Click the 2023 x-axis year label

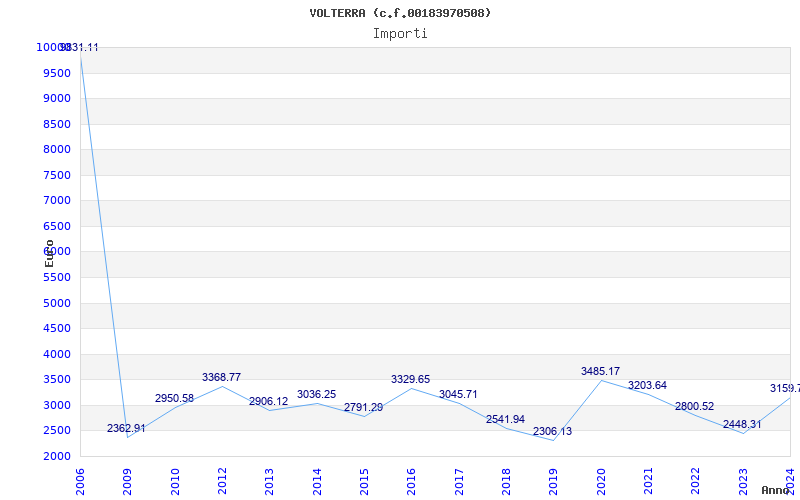click(x=743, y=482)
